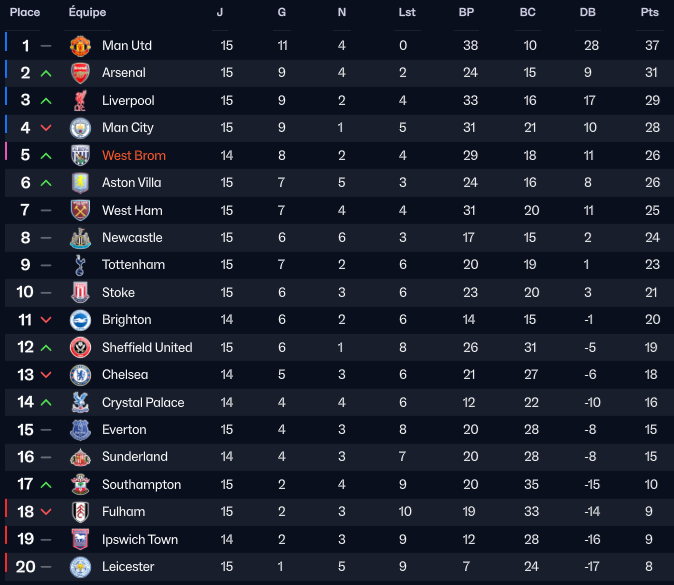The width and height of the screenshot is (674, 585).
Task: Click the Ipswich Town crest
Action: tap(80, 539)
